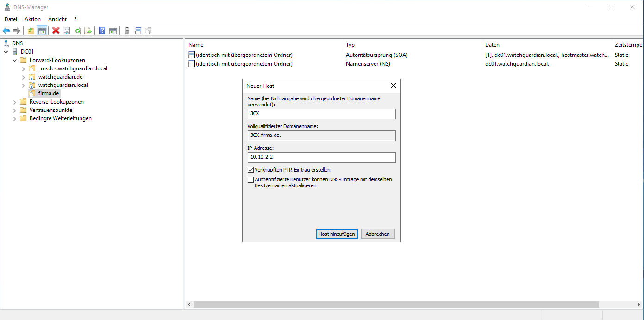644x320 pixels.
Task: Click the green Refresh toolbar icon
Action: [x=77, y=31]
